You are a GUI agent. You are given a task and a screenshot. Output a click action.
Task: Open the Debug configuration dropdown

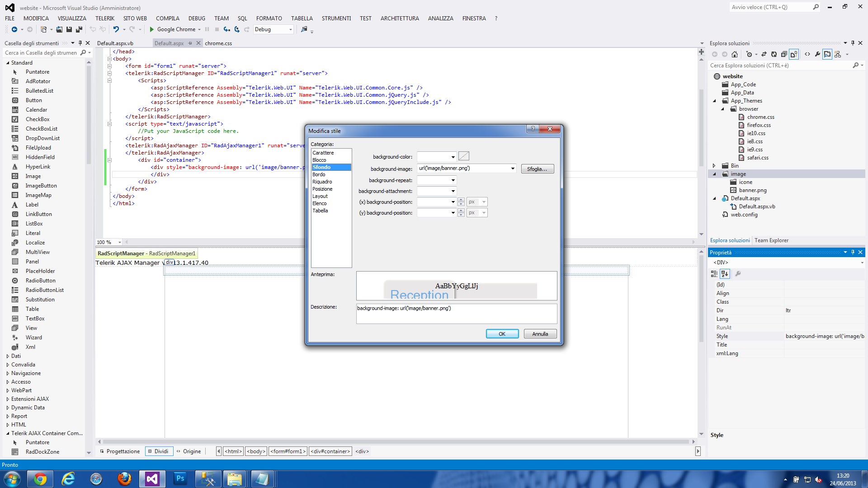pos(290,29)
